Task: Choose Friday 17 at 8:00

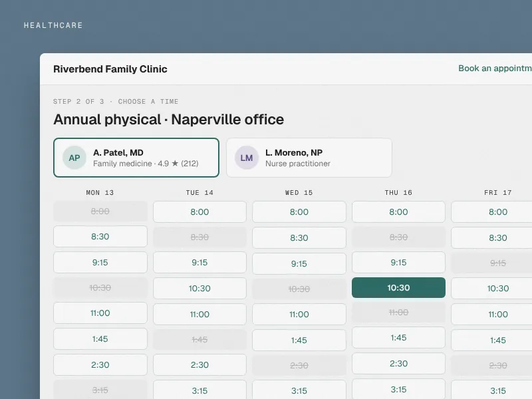Action: pos(491,211)
